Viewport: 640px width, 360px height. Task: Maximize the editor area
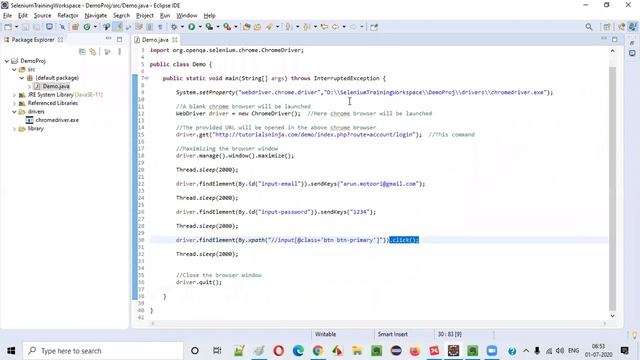[615, 39]
